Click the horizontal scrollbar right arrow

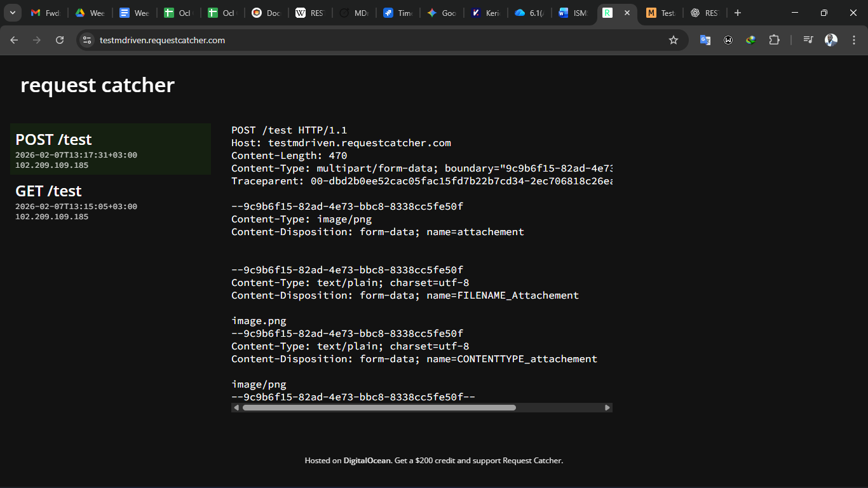click(607, 408)
